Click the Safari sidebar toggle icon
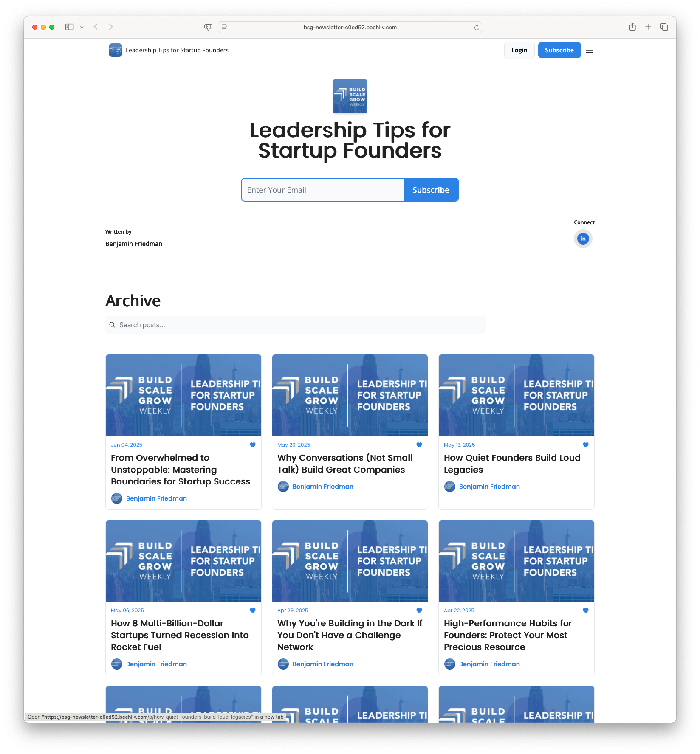The height and width of the screenshot is (754, 700). (x=70, y=27)
